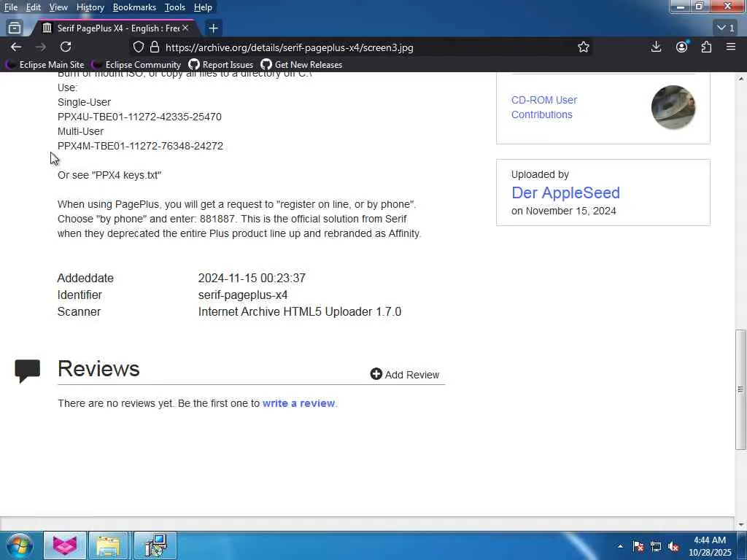
Task: Open the Report Issues bookmark
Action: [221, 64]
